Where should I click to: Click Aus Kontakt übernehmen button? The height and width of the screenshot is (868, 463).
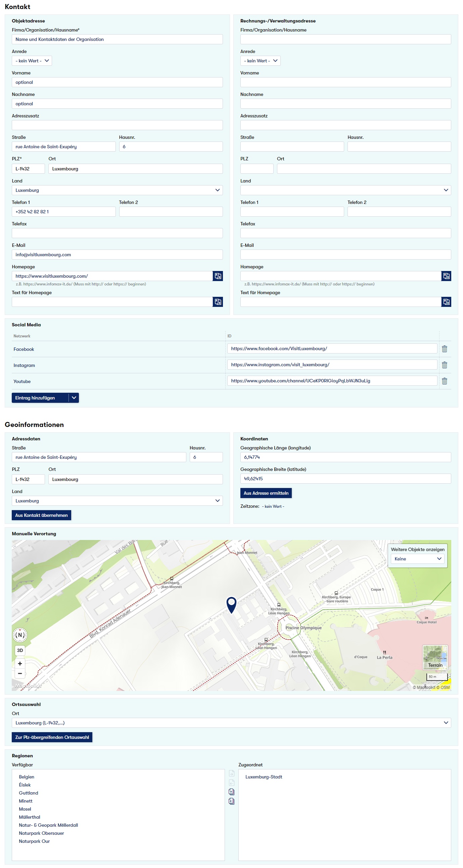click(x=42, y=515)
